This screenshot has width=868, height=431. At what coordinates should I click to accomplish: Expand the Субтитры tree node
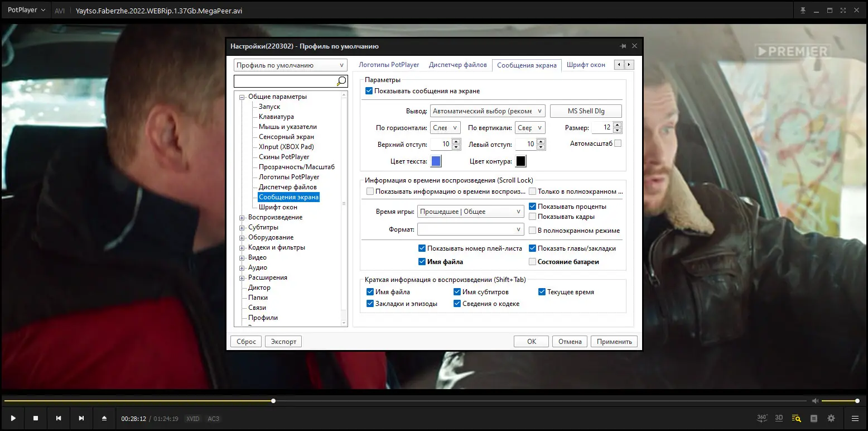[x=242, y=227]
